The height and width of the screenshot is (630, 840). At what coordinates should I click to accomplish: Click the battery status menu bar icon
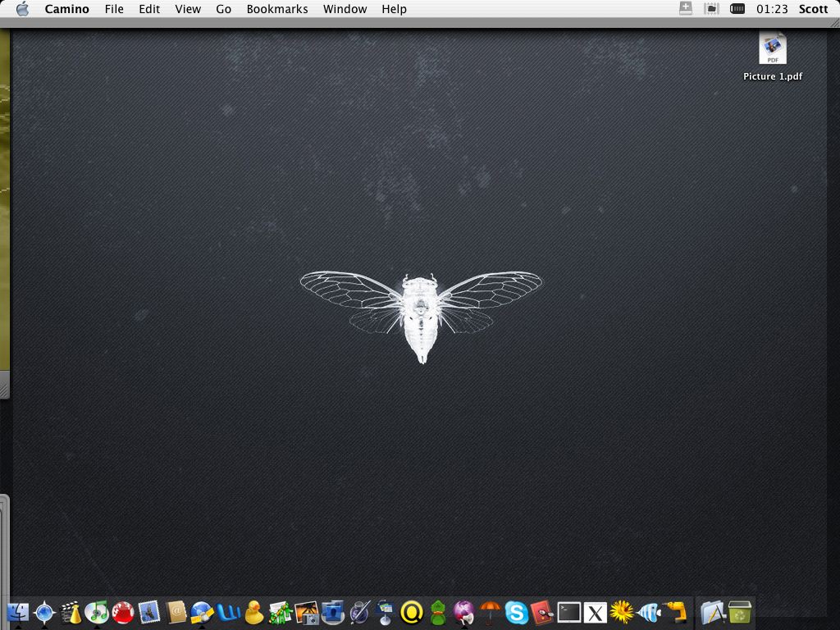(x=737, y=8)
